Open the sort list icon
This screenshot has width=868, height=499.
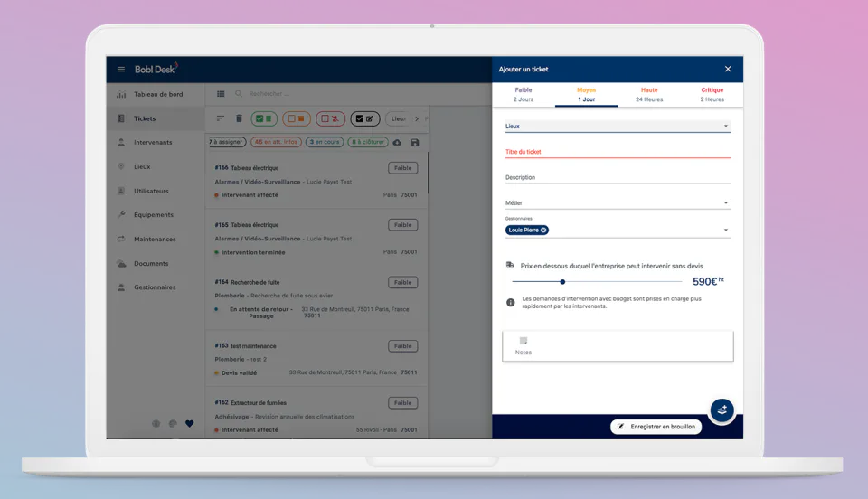pyautogui.click(x=220, y=118)
